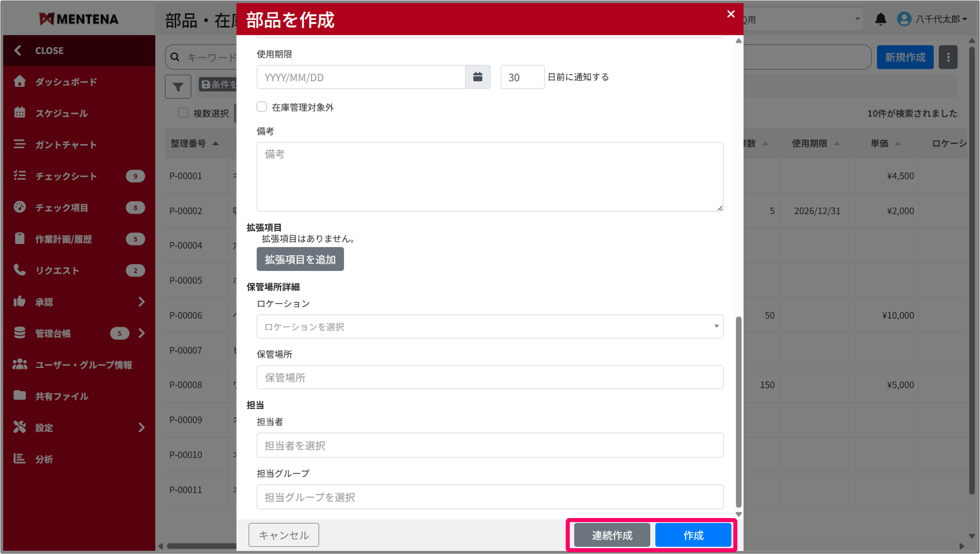980x554 pixels.
Task: Expand the 承認 sidebar submenu
Action: [x=141, y=301]
